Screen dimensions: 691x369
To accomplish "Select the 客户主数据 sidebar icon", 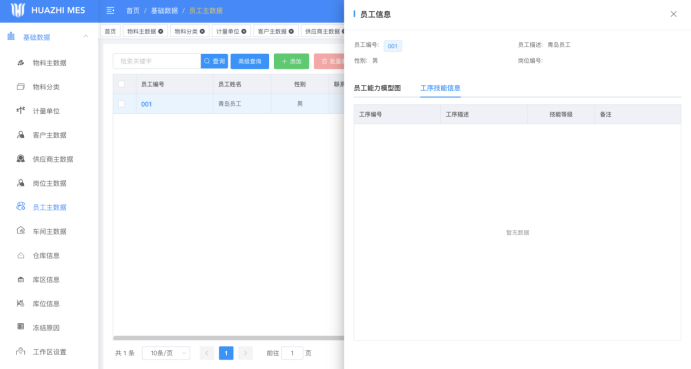I will click(x=21, y=135).
